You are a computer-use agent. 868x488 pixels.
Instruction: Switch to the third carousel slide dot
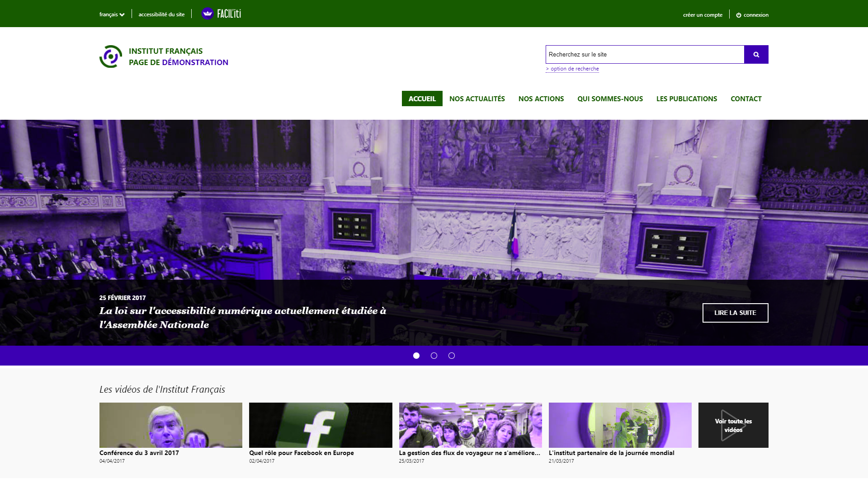point(452,356)
